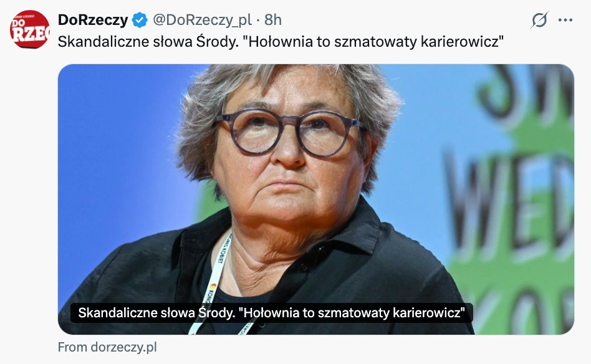Click the DoRzeczy red profile avatar
Image resolution: width=591 pixels, height=364 pixels.
(29, 29)
